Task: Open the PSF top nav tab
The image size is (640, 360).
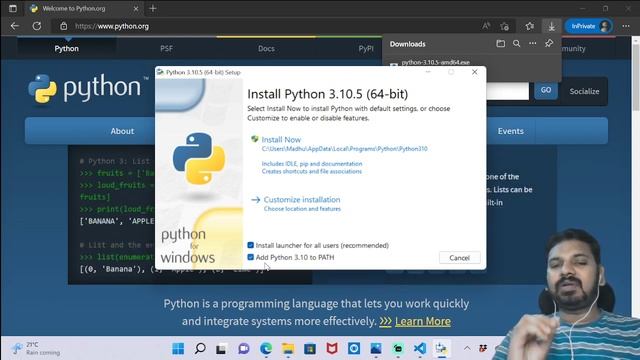Action: pos(166,49)
